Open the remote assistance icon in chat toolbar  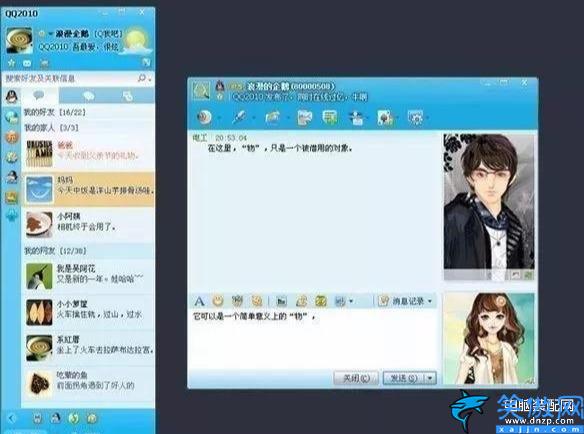[356, 117]
